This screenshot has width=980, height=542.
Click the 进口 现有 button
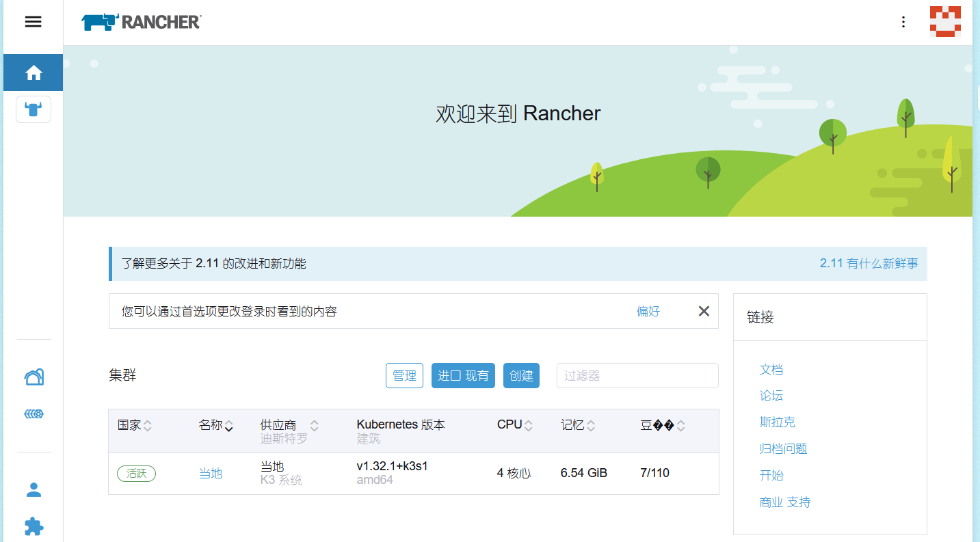point(463,375)
